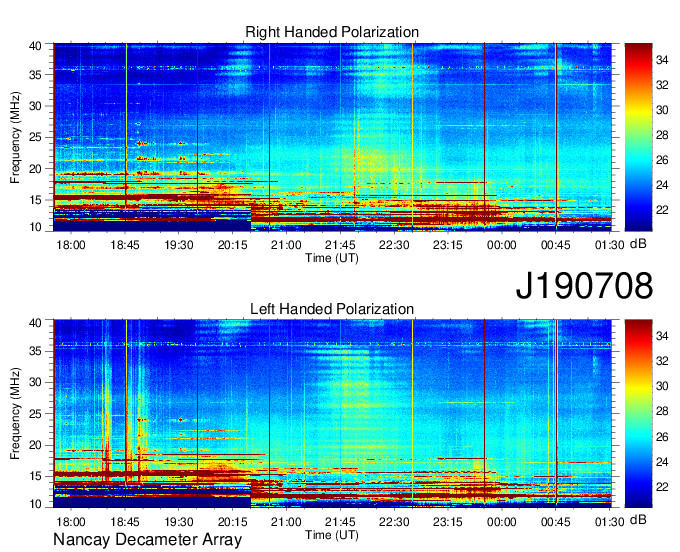Click 25 MHz tick on Right Handed plot
Viewport: 680px width, 552px height.
pyautogui.click(x=35, y=137)
